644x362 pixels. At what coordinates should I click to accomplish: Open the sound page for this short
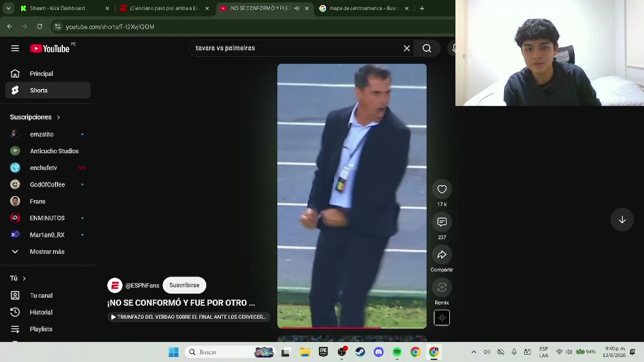pos(442,318)
